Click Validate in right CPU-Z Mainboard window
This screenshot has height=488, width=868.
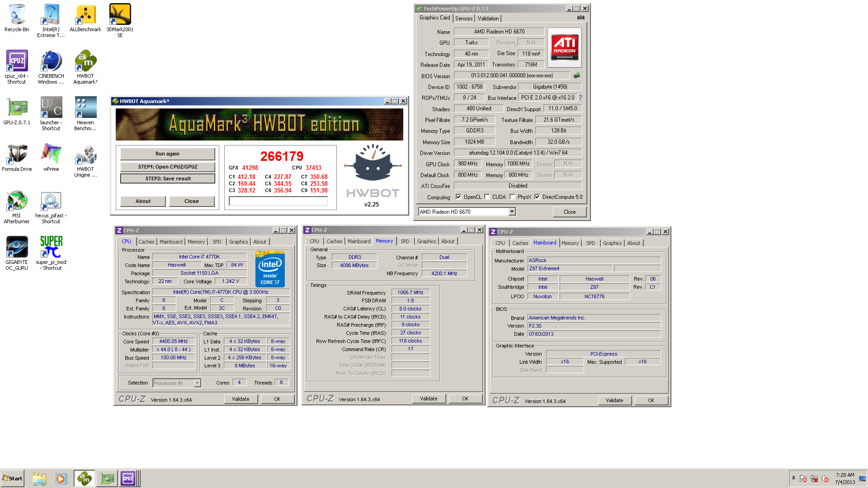(614, 400)
